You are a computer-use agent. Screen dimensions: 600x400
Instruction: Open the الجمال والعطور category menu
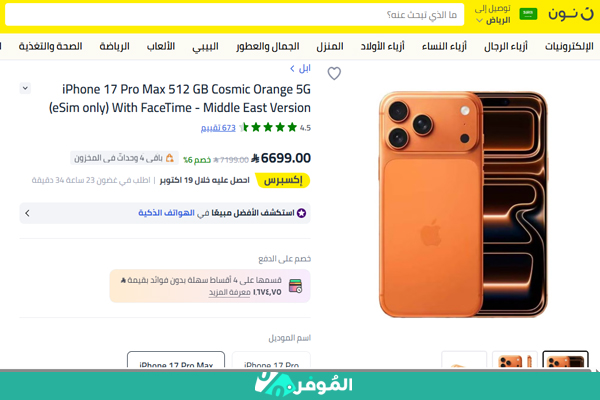click(x=267, y=46)
